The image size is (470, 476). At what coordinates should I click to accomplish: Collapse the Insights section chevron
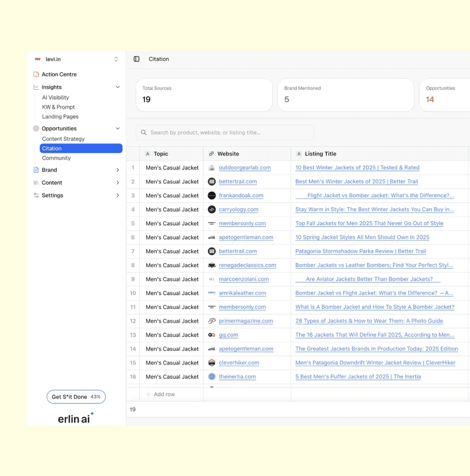click(x=118, y=87)
